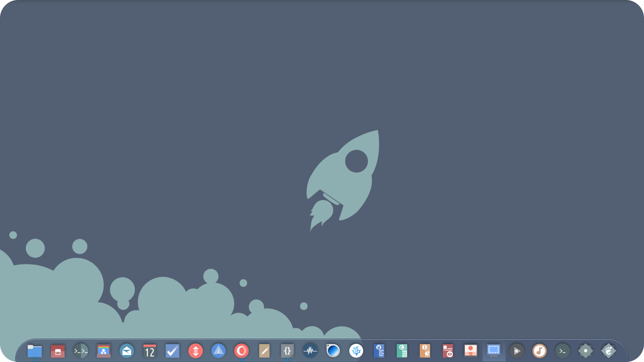Launch the grey play-button media player

click(517, 351)
